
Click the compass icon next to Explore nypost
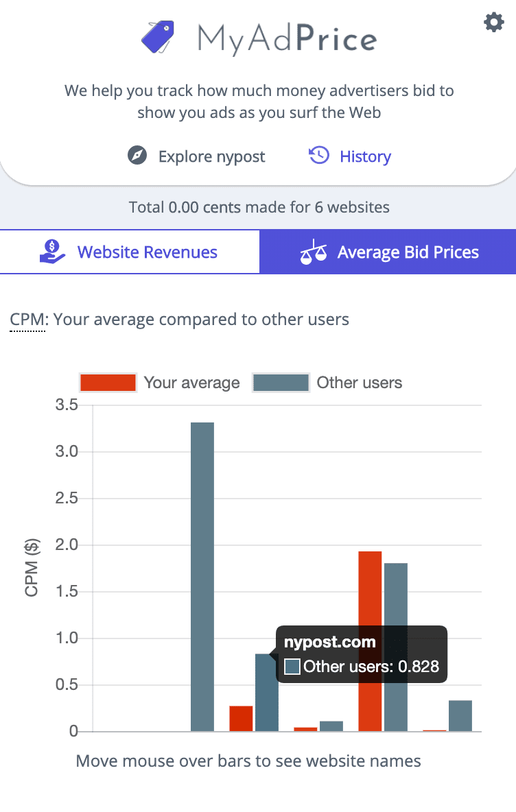click(x=137, y=156)
